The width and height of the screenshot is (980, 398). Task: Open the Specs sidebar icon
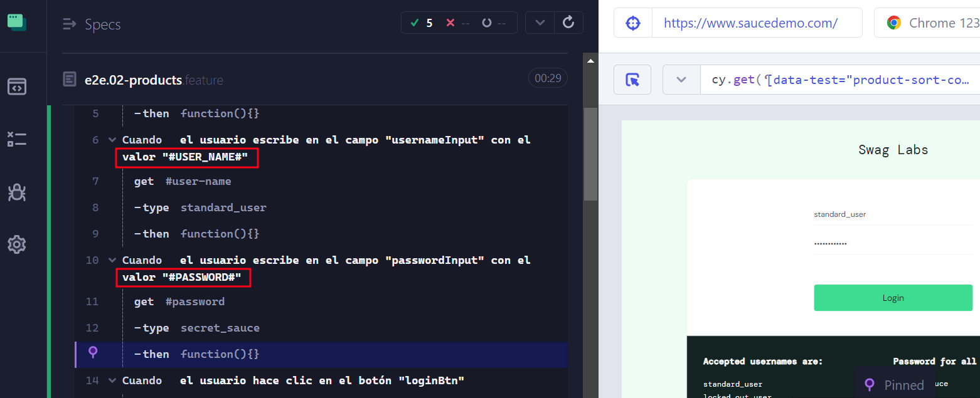[17, 86]
